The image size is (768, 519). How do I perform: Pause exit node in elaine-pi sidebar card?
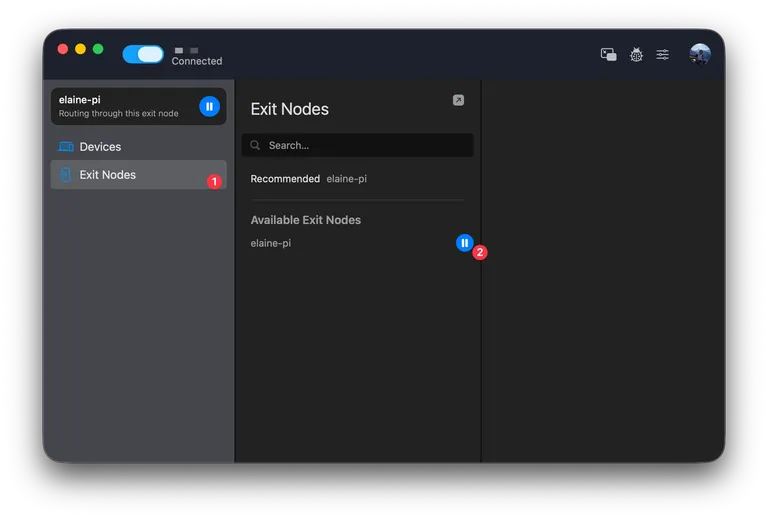(x=209, y=106)
